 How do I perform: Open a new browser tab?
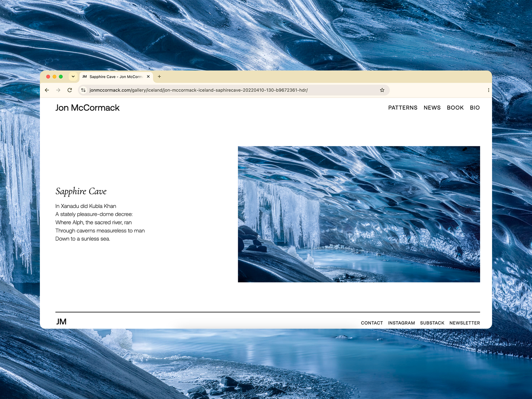click(x=159, y=76)
